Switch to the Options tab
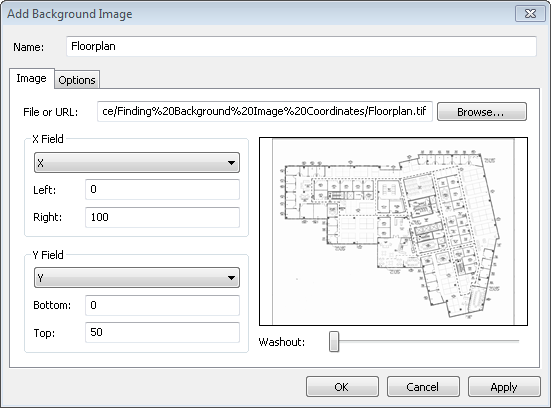This screenshot has width=551, height=408. pos(77,80)
